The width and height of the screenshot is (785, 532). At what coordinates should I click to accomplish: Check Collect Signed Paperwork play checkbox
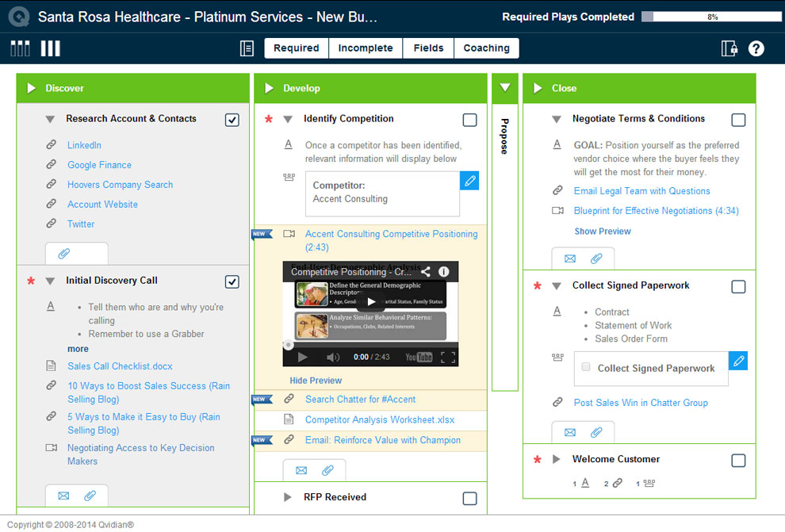[738, 287]
